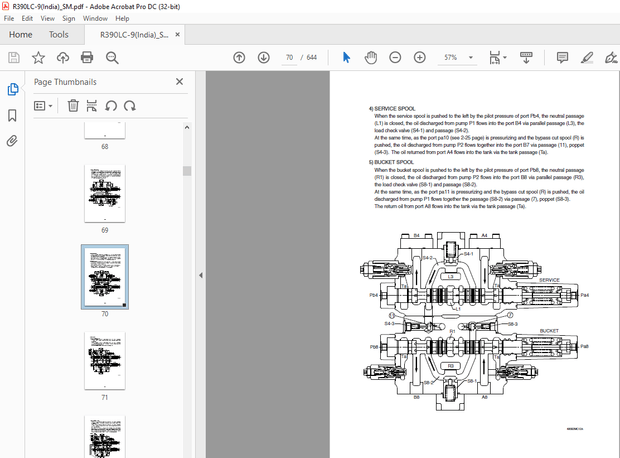Select the Hand pan tool

click(x=370, y=58)
